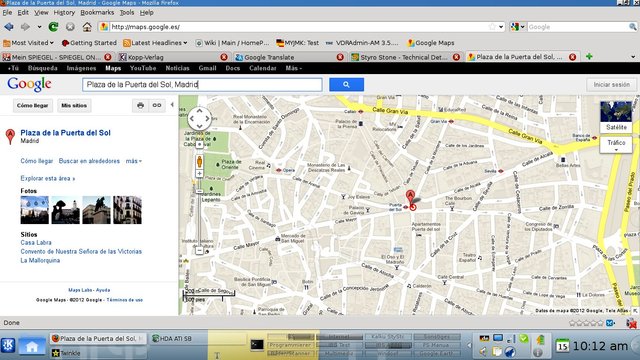Open the 'Casa Labra' link
This screenshot has width=640, height=360.
click(x=36, y=242)
